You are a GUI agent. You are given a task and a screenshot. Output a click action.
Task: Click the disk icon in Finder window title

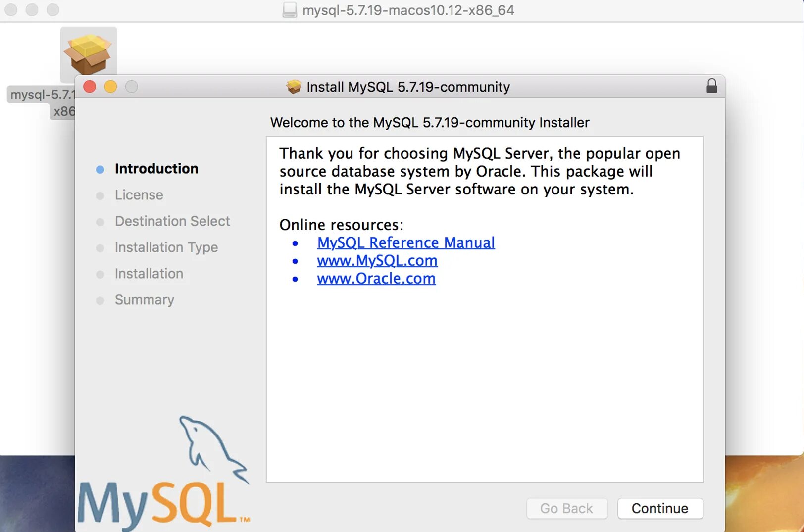click(x=290, y=10)
